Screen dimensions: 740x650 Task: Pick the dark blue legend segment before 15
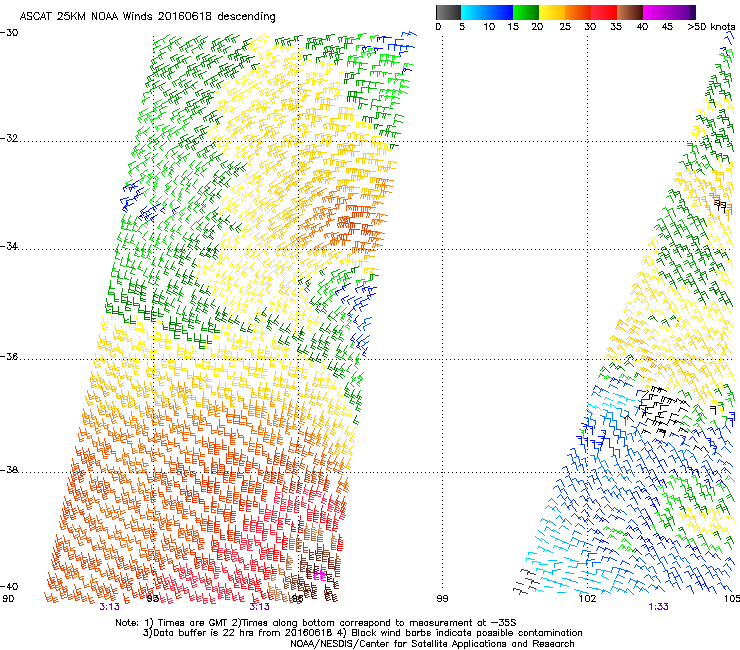[500, 12]
